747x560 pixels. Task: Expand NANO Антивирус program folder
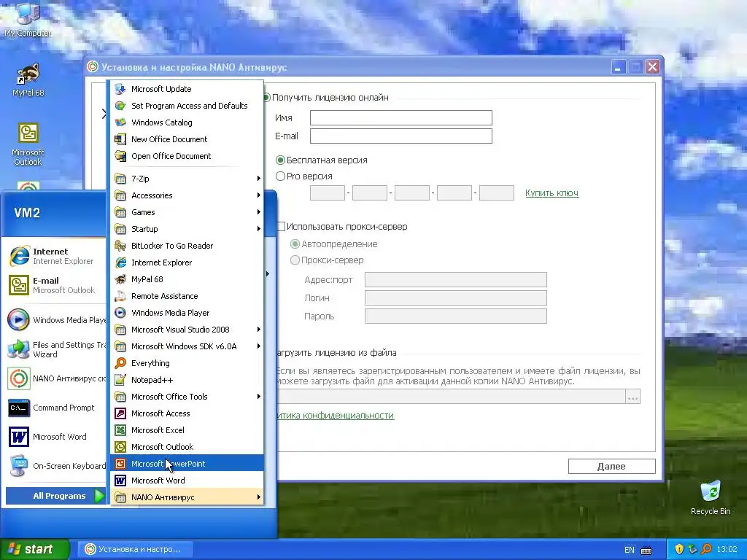(x=187, y=497)
